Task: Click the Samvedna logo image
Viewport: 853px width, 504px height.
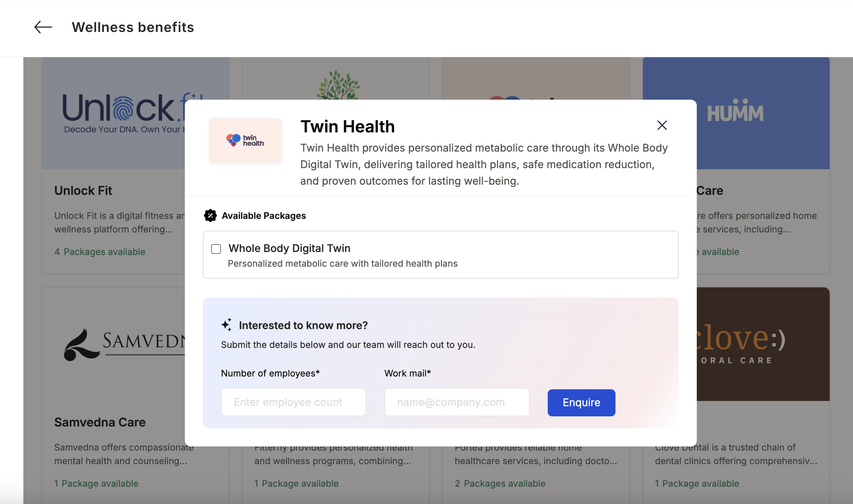Action: click(x=125, y=344)
